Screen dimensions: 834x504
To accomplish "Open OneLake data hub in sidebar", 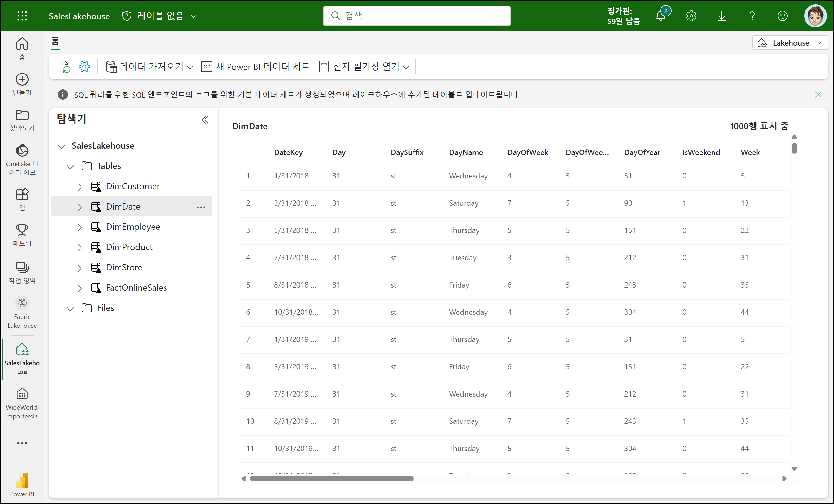I will 22,159.
